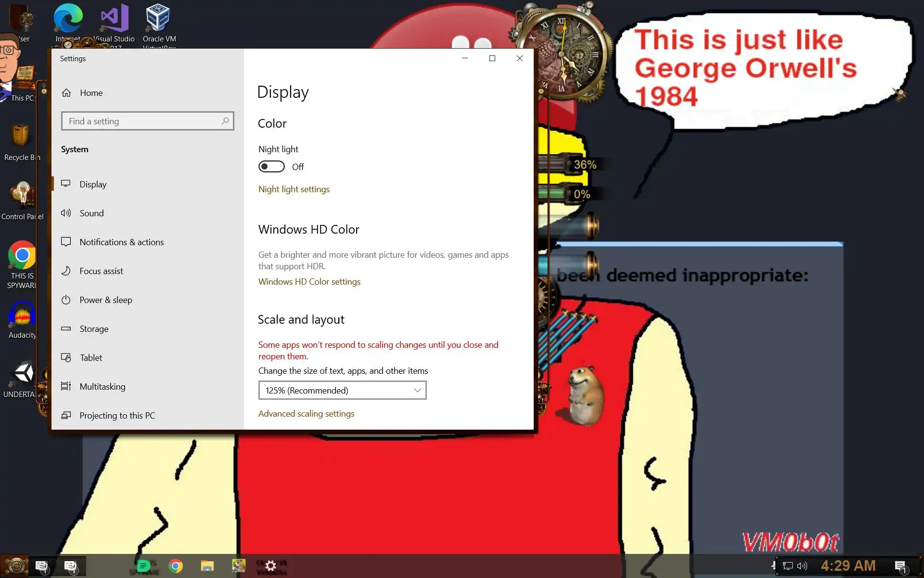
Task: Open Advanced scaling settings link
Action: coord(306,414)
